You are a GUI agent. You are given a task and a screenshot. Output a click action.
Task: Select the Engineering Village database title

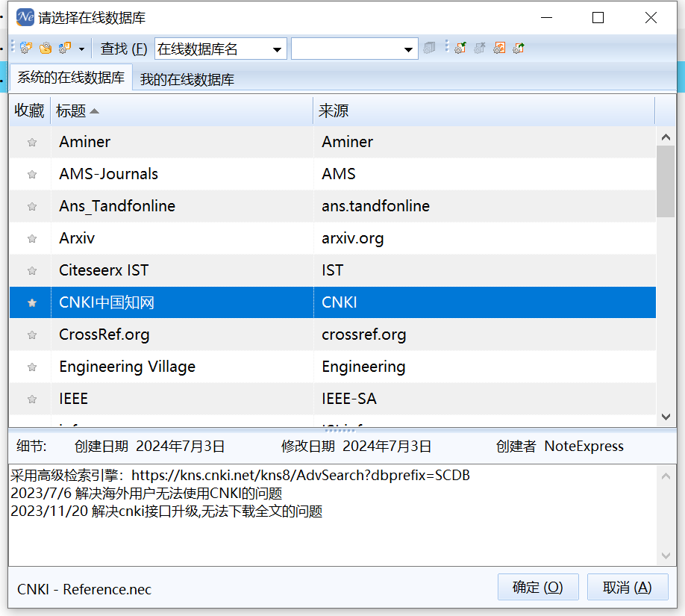point(127,367)
